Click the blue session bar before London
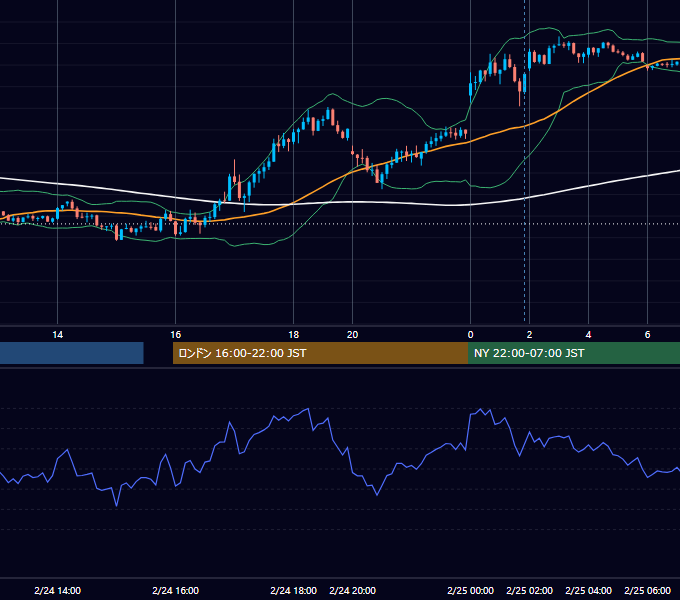The image size is (680, 600). pos(72,353)
